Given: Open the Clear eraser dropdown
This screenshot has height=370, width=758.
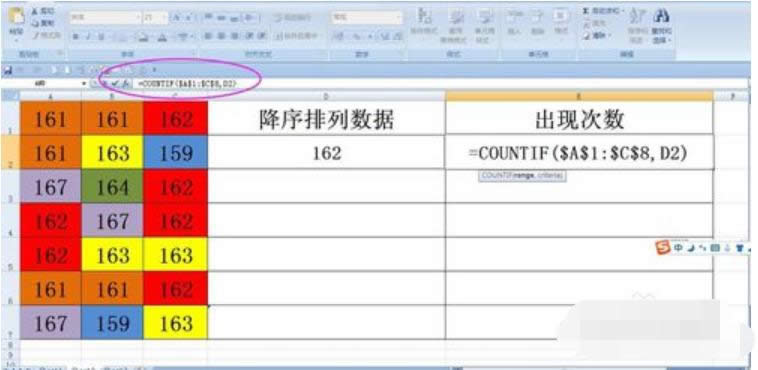Looking at the screenshot, I should tap(598, 35).
